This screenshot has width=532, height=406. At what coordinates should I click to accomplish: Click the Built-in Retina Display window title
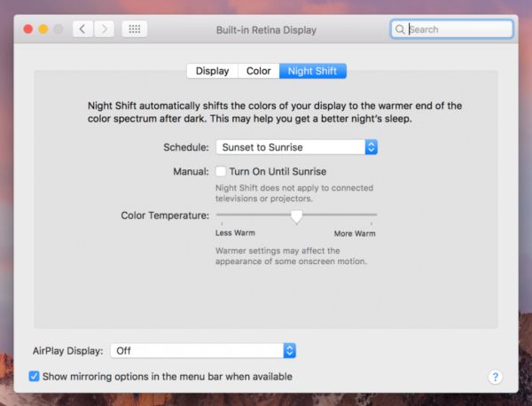click(x=266, y=30)
